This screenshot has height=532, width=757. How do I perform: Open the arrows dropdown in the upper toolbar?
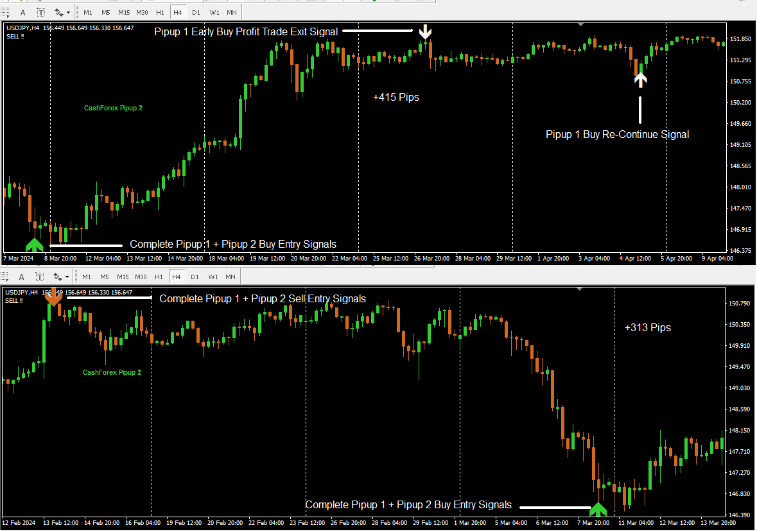(x=63, y=12)
